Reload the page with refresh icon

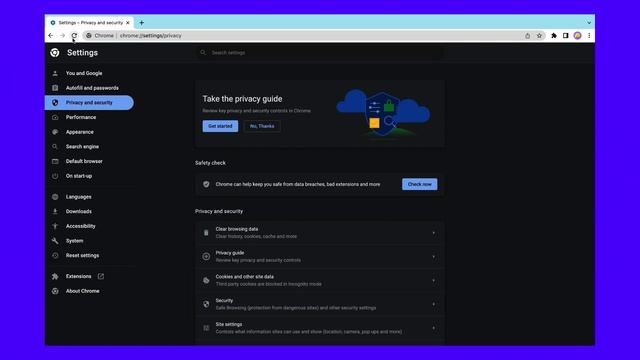click(x=74, y=36)
